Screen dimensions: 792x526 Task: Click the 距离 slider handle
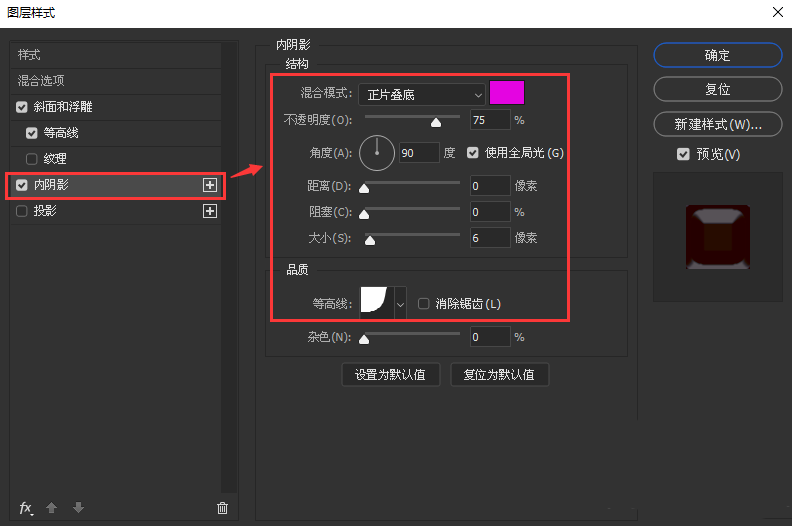point(364,188)
